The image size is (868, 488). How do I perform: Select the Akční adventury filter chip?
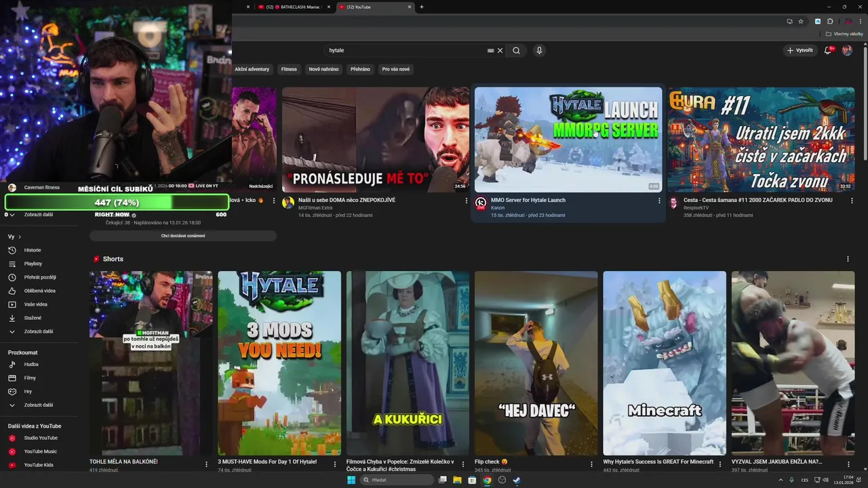pos(252,69)
